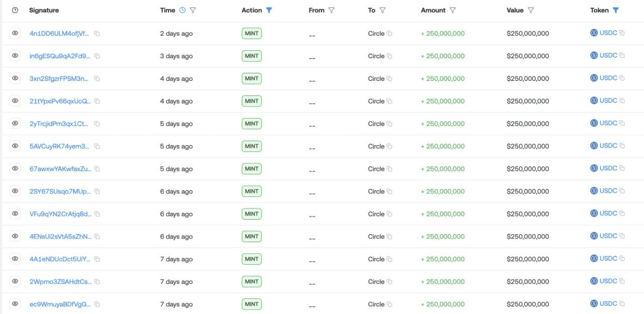This screenshot has width=644, height=314.
Task: Copy signature ec9WmuyaBDfVgG
Action: pyautogui.click(x=97, y=304)
